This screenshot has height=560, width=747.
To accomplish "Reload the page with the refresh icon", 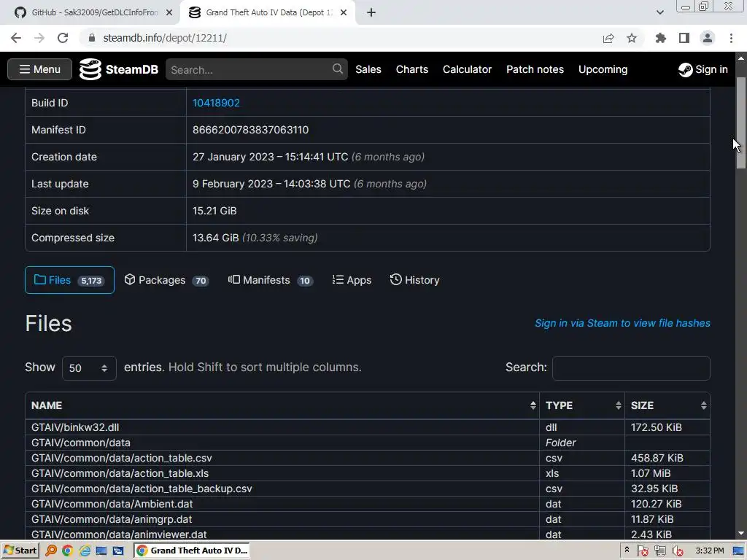I will (63, 38).
